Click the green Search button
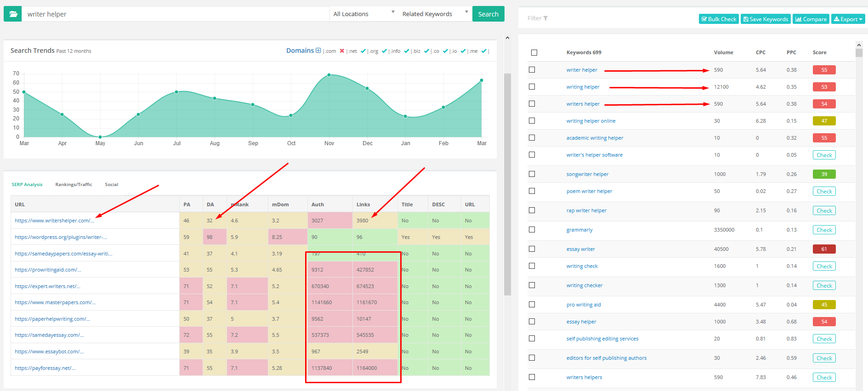 click(x=488, y=14)
